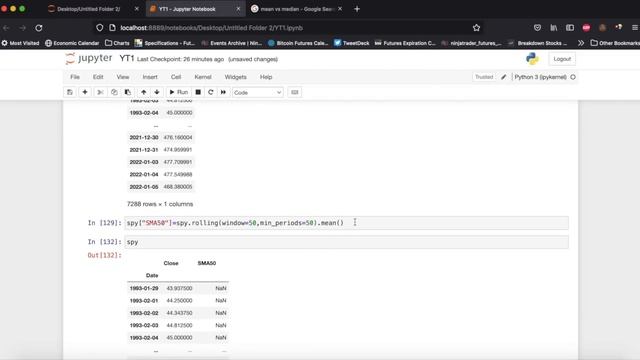The image size is (640, 360).
Task: Click the 2022-01-05 row label
Action: (x=144, y=187)
